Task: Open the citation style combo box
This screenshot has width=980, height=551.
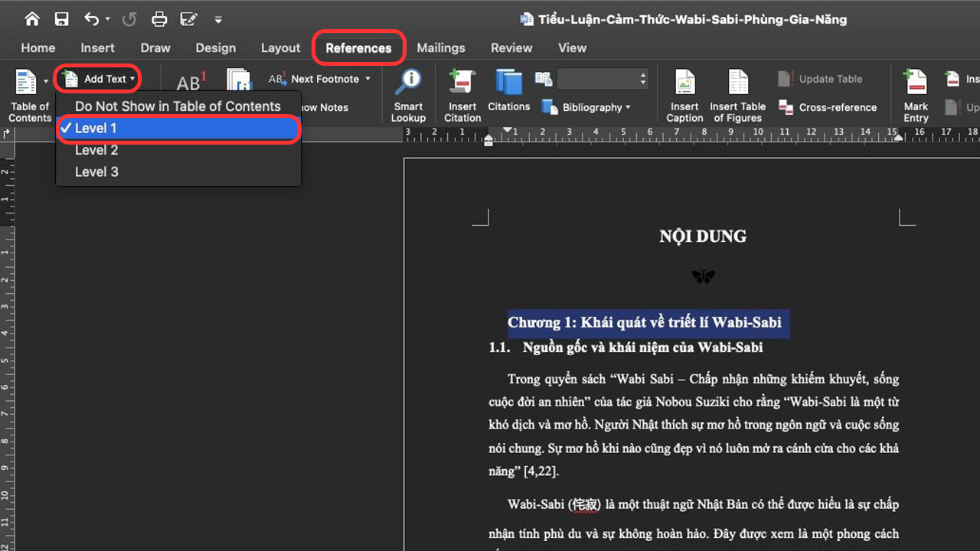Action: coord(603,79)
